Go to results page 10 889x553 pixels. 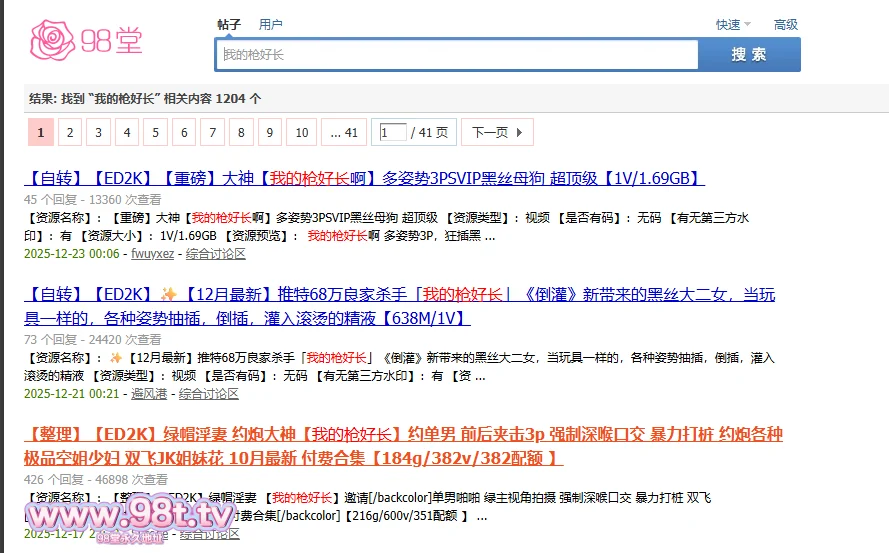(x=301, y=132)
